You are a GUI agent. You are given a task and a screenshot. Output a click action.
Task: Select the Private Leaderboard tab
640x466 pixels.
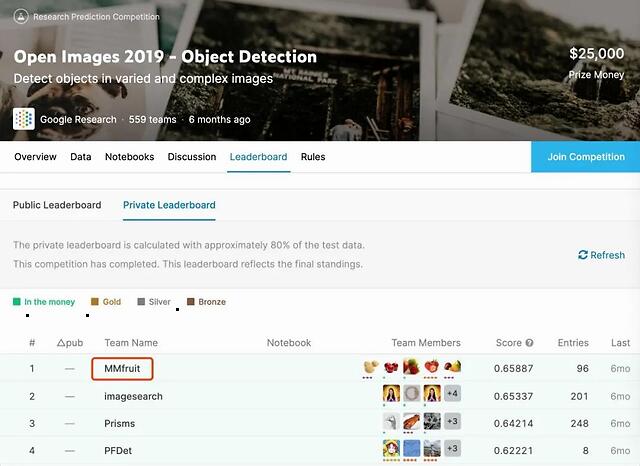point(169,205)
